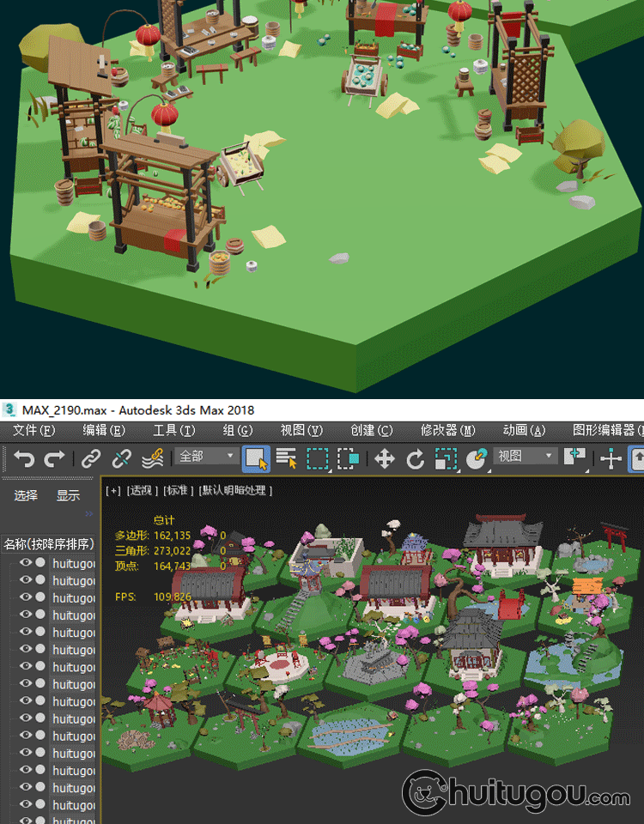Choose the Bind to Space Warp tool
Screen dimensions: 644x824
pyautogui.click(x=153, y=458)
